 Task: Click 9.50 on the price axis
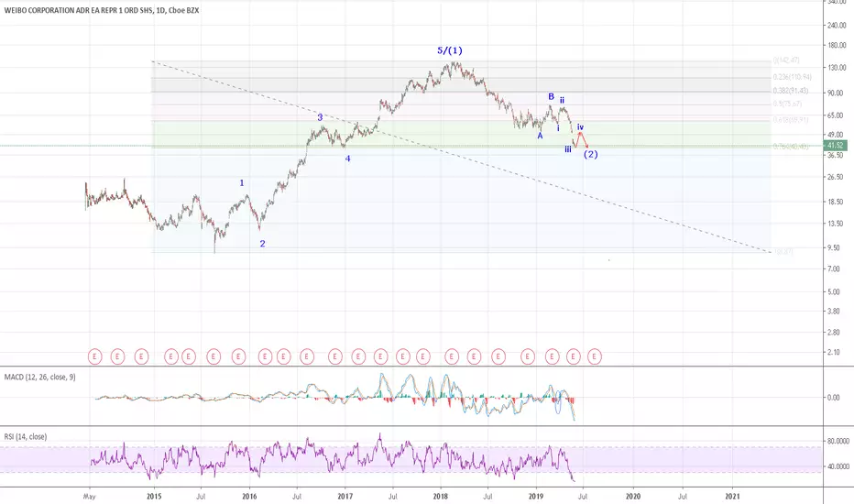pos(834,247)
